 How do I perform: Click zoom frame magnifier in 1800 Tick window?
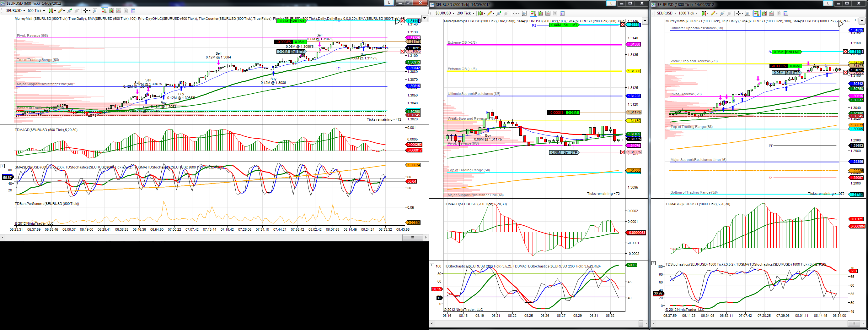748,13
